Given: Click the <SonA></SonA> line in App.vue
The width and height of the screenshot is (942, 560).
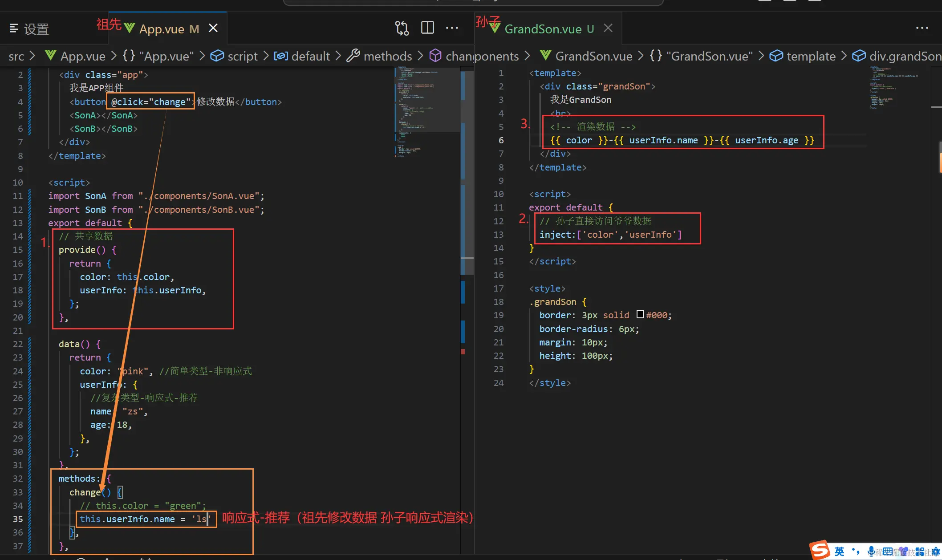Looking at the screenshot, I should (103, 115).
